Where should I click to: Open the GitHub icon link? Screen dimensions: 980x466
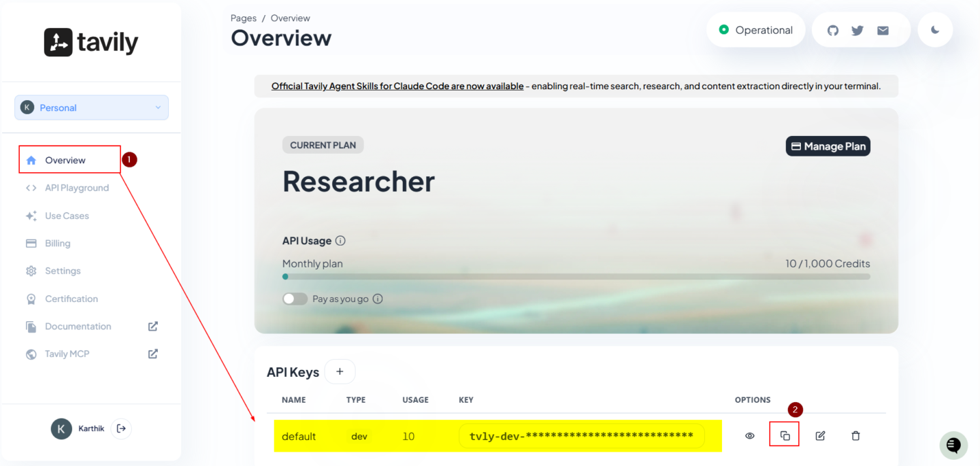click(x=833, y=31)
